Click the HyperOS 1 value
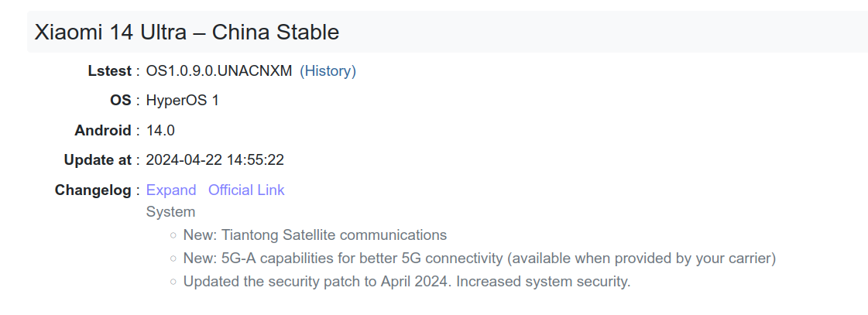 tap(183, 101)
